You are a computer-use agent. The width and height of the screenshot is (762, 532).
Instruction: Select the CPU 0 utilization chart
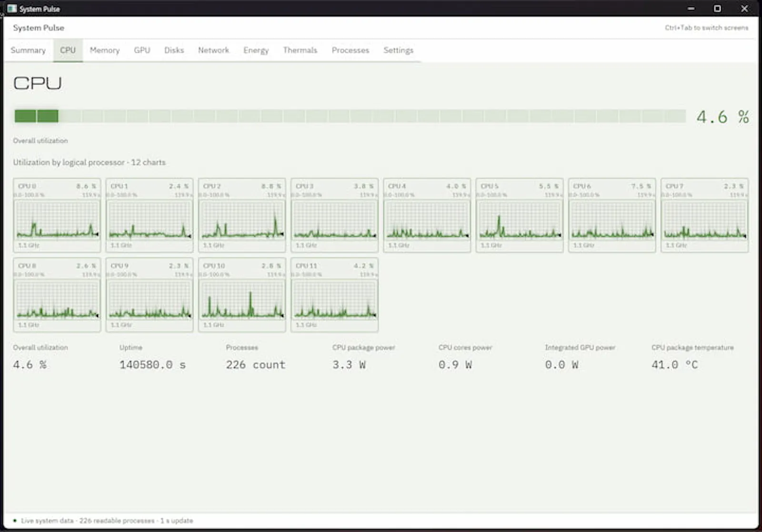tap(57, 215)
